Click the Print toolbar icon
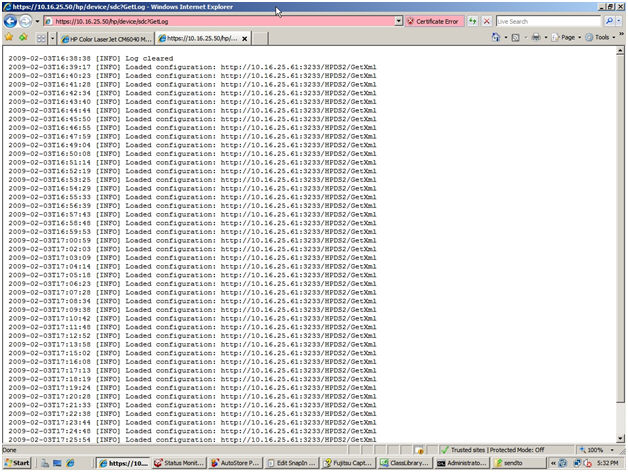 tap(537, 38)
